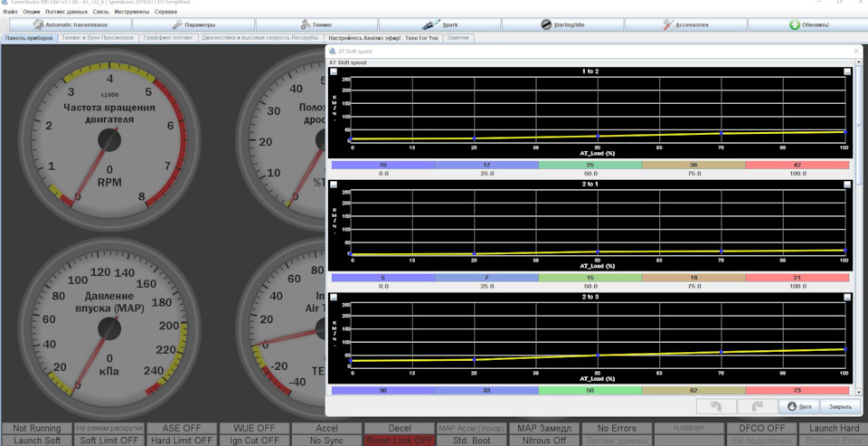Open the Starting/Idle toolbar button
This screenshot has height=446, width=868.
pyautogui.click(x=562, y=24)
